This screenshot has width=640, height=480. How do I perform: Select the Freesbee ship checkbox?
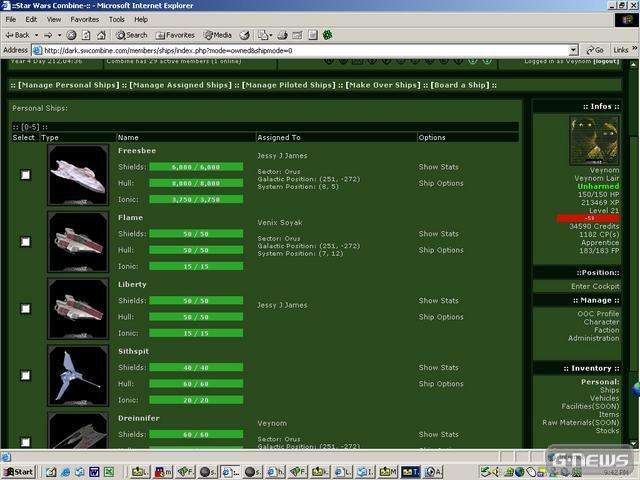[x=25, y=175]
